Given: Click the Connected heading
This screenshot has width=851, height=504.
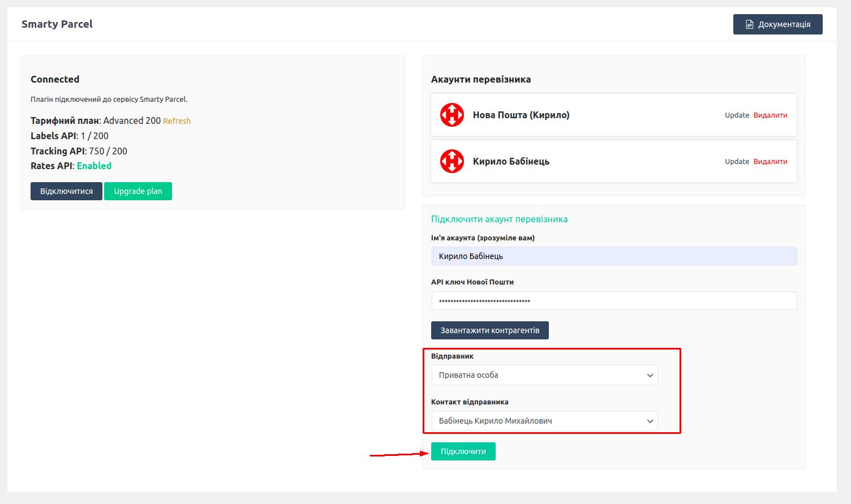Looking at the screenshot, I should tap(55, 79).
